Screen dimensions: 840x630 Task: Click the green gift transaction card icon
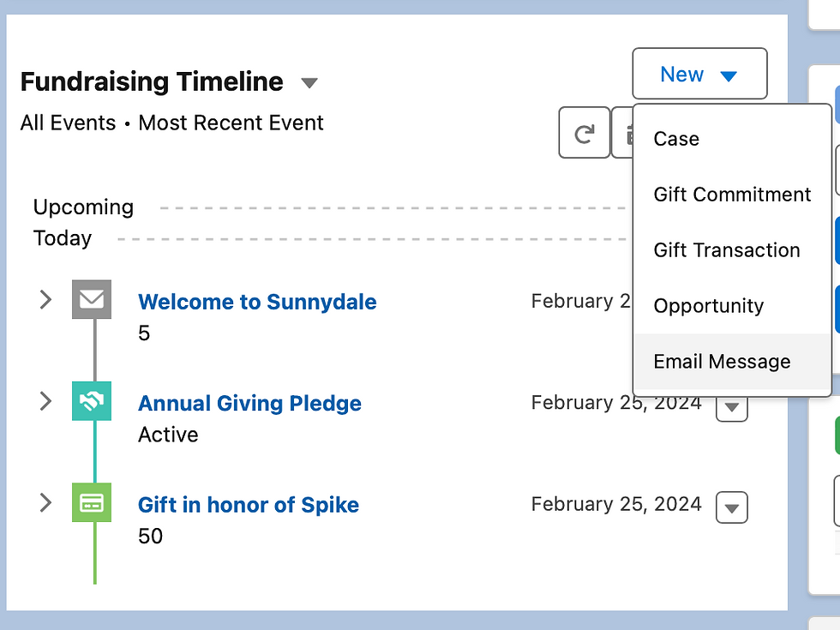[92, 503]
